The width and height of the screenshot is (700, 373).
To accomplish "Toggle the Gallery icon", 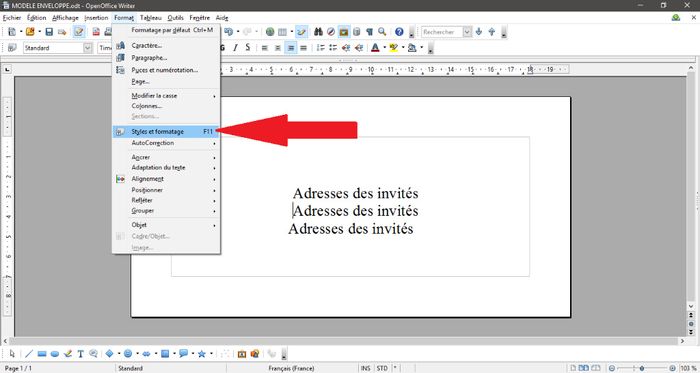I will tap(344, 32).
